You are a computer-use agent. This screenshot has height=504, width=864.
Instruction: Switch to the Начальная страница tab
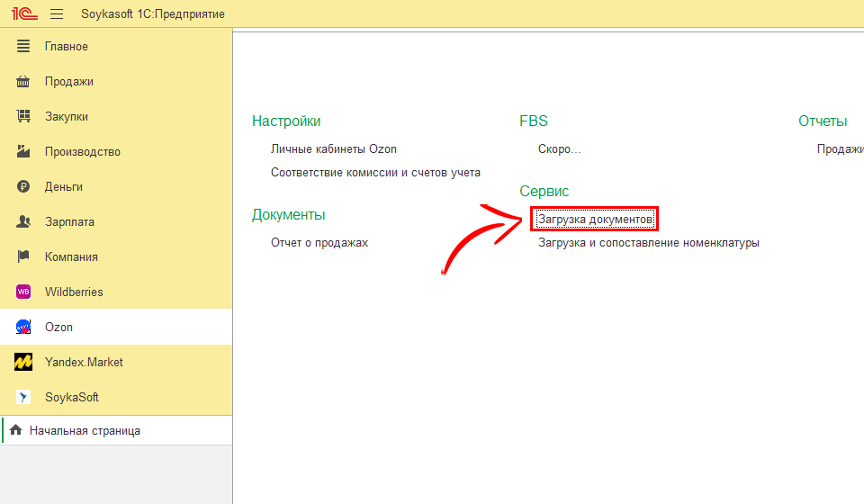[x=116, y=430]
